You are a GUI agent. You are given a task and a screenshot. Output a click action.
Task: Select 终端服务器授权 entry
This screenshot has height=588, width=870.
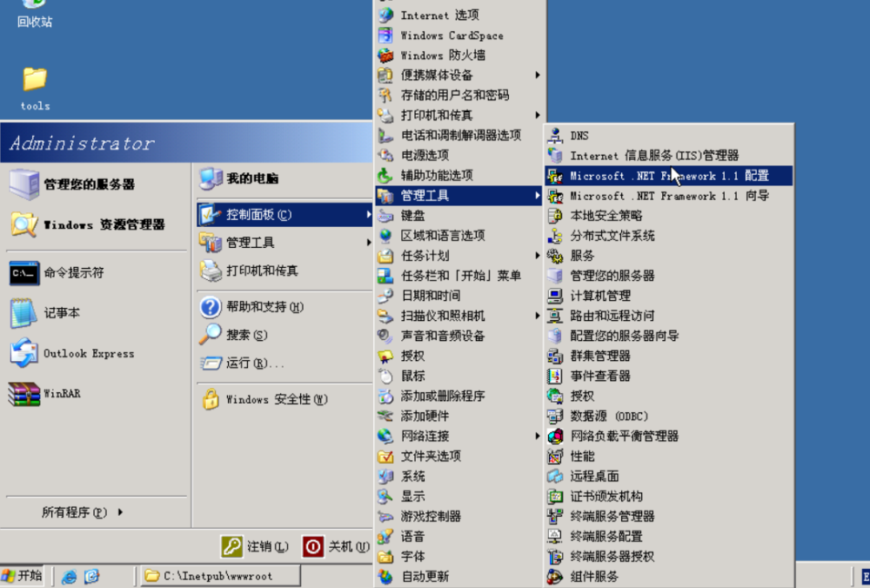click(x=668, y=557)
